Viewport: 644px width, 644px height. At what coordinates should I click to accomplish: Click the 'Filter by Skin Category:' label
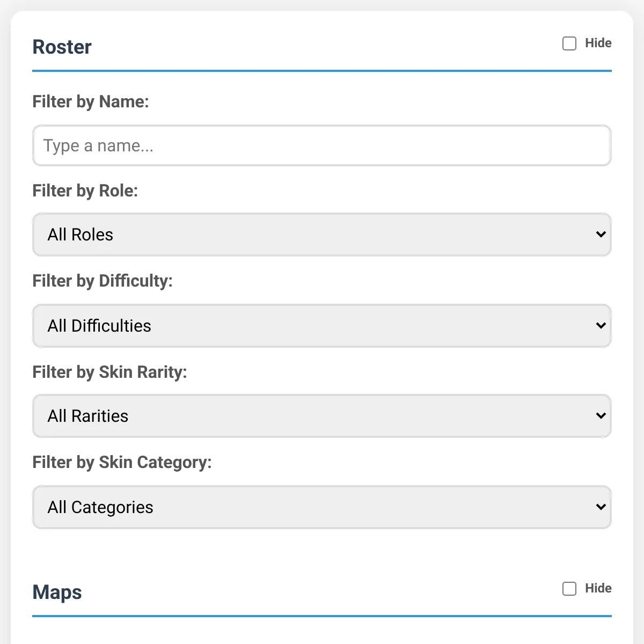(122, 462)
